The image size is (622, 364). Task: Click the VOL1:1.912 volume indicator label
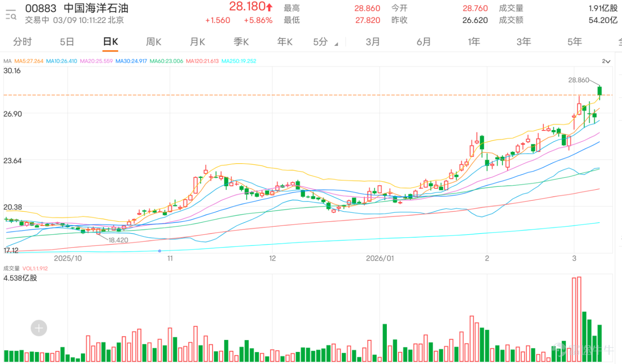tap(35, 268)
